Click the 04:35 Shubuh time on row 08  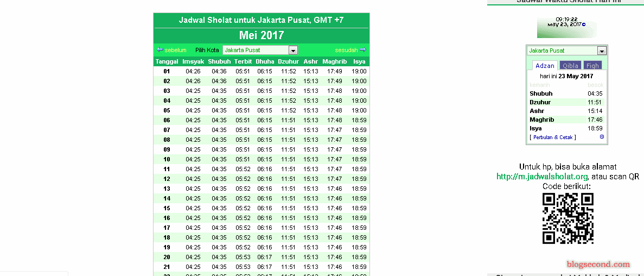[x=219, y=140]
